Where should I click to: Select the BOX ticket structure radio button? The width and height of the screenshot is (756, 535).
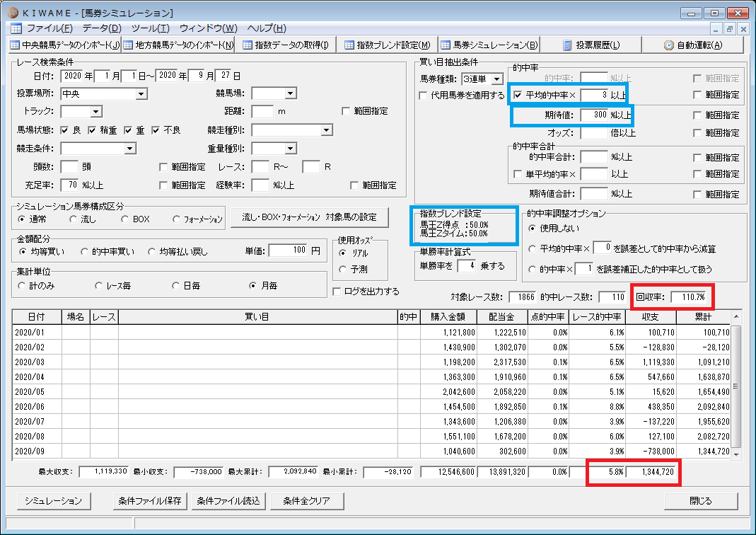tap(125, 219)
